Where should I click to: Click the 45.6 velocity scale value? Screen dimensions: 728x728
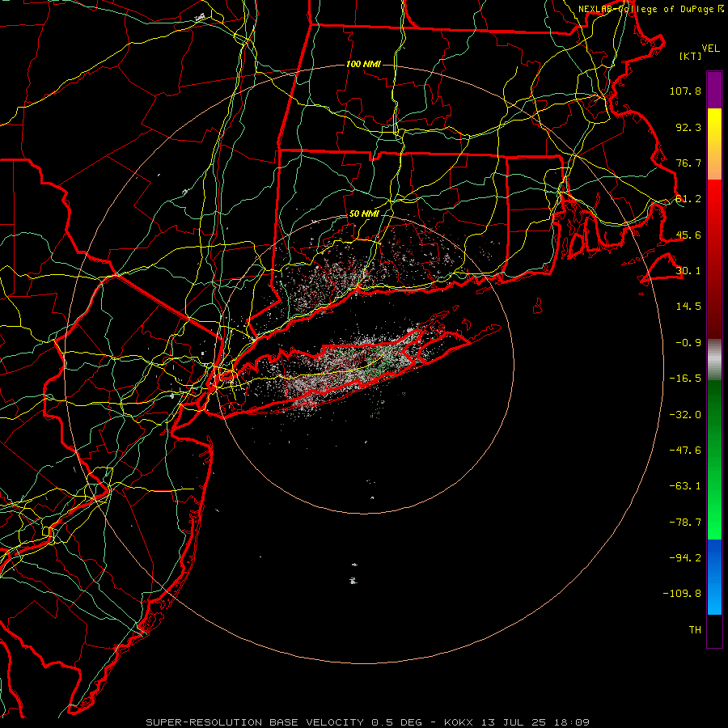[x=688, y=235]
